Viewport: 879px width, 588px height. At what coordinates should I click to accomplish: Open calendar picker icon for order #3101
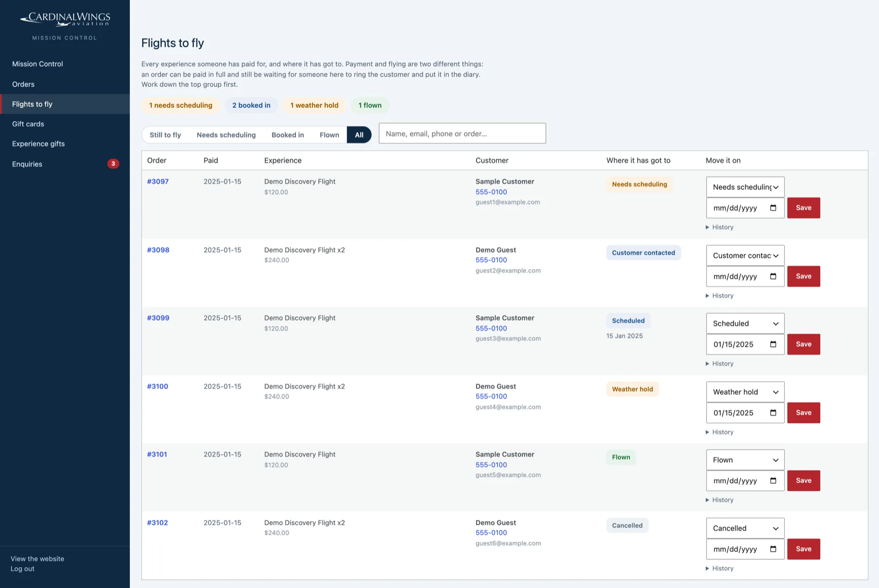coord(773,481)
